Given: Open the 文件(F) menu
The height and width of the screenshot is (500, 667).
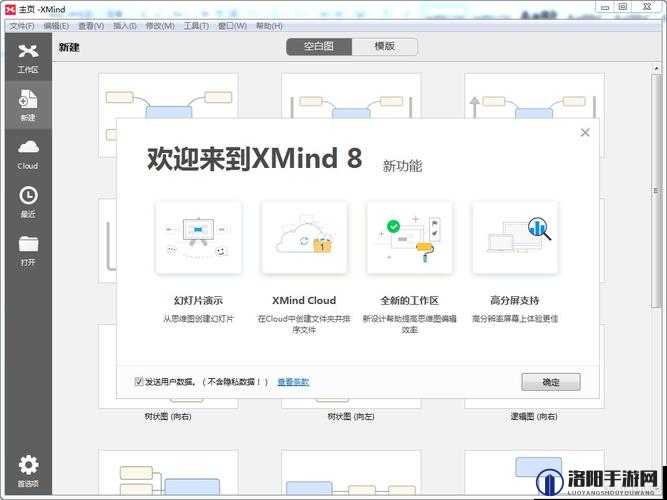Looking at the screenshot, I should click(x=22, y=26).
